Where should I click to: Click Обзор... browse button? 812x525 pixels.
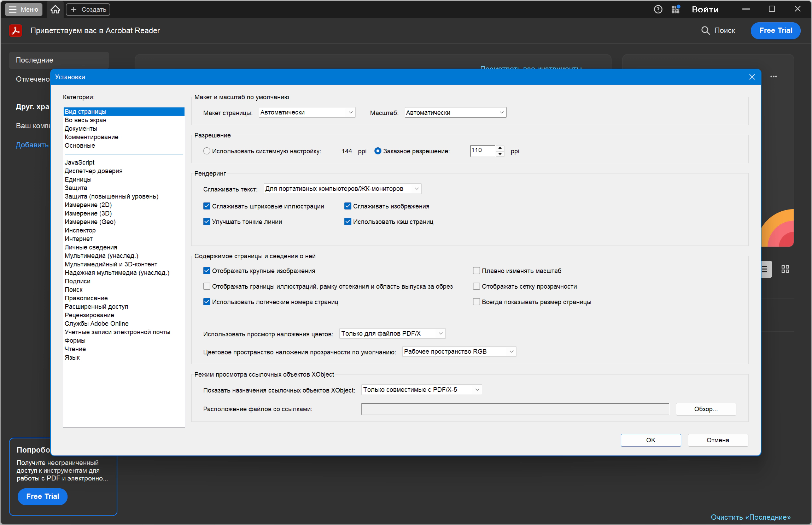coord(706,409)
